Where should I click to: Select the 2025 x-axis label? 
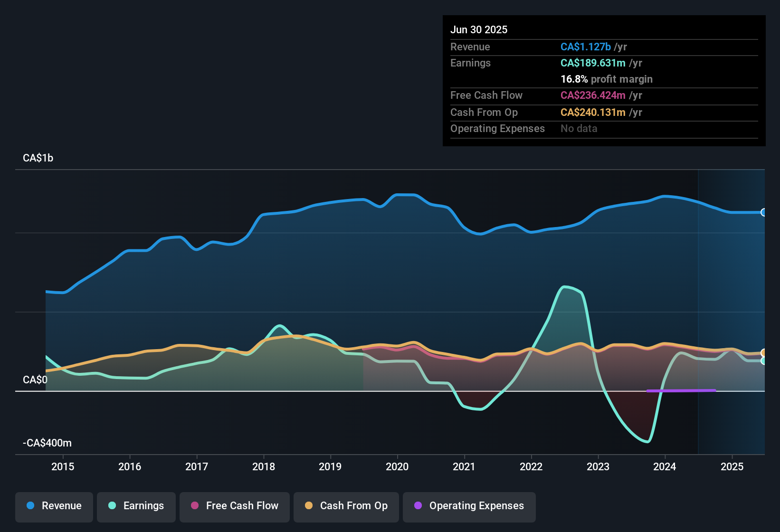732,466
